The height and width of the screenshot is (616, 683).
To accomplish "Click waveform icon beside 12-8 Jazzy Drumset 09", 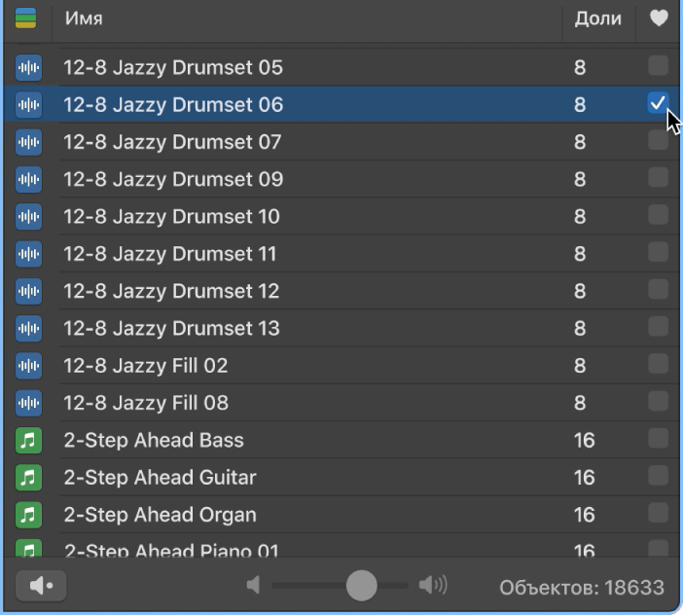I will [x=29, y=180].
